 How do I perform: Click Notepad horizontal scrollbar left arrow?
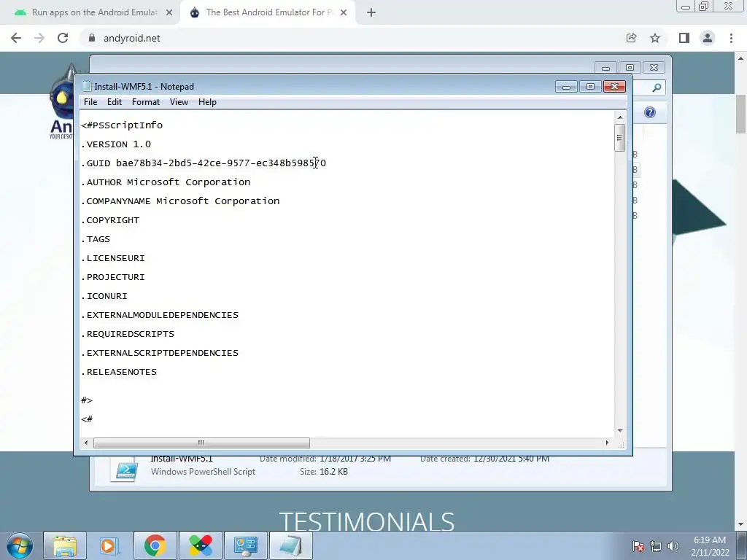86,443
